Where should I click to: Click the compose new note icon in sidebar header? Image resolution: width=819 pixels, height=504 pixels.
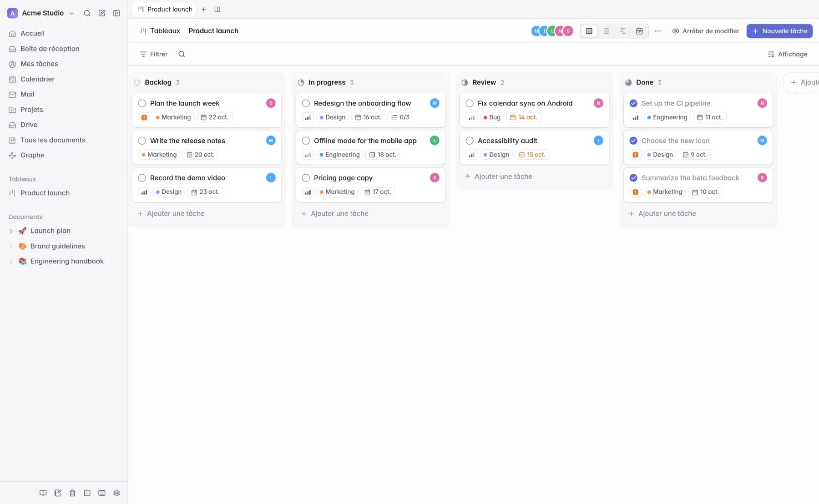tap(102, 13)
